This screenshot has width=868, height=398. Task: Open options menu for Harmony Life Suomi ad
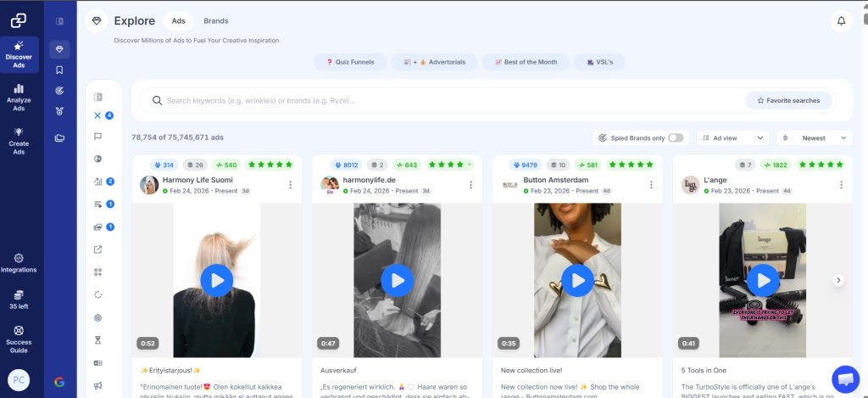(290, 185)
